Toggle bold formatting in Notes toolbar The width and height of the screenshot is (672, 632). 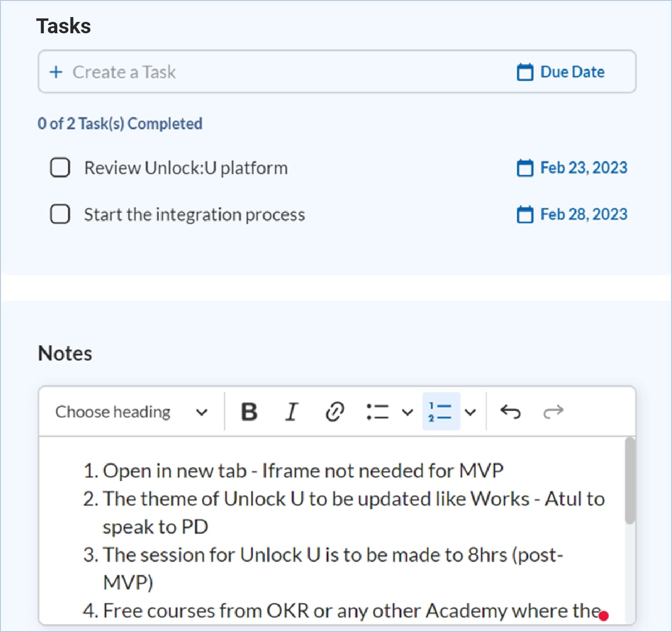(x=249, y=412)
